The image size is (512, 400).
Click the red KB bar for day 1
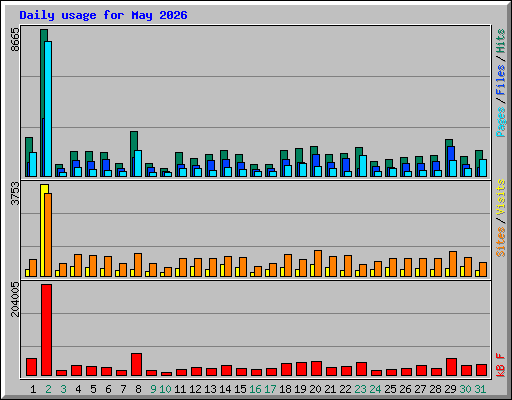tap(31, 367)
